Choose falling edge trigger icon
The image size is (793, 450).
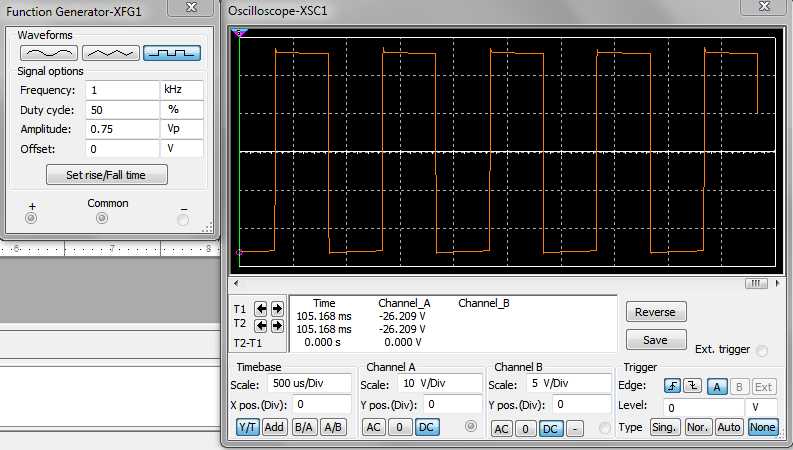(x=692, y=386)
